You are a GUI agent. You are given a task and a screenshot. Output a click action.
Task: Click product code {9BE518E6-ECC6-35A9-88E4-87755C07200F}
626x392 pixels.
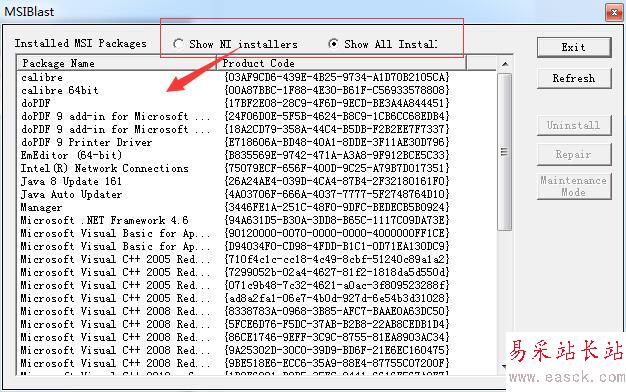(337, 363)
